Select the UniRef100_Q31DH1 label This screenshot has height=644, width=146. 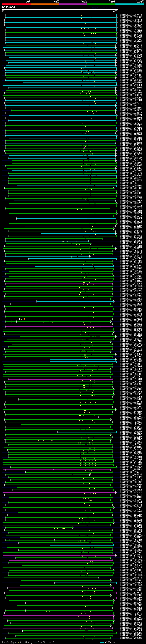131,342
